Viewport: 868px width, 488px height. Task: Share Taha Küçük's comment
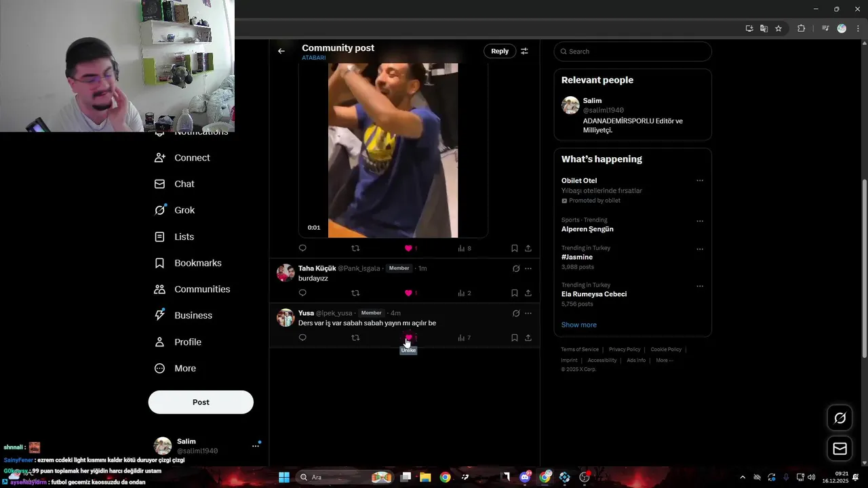coord(528,293)
